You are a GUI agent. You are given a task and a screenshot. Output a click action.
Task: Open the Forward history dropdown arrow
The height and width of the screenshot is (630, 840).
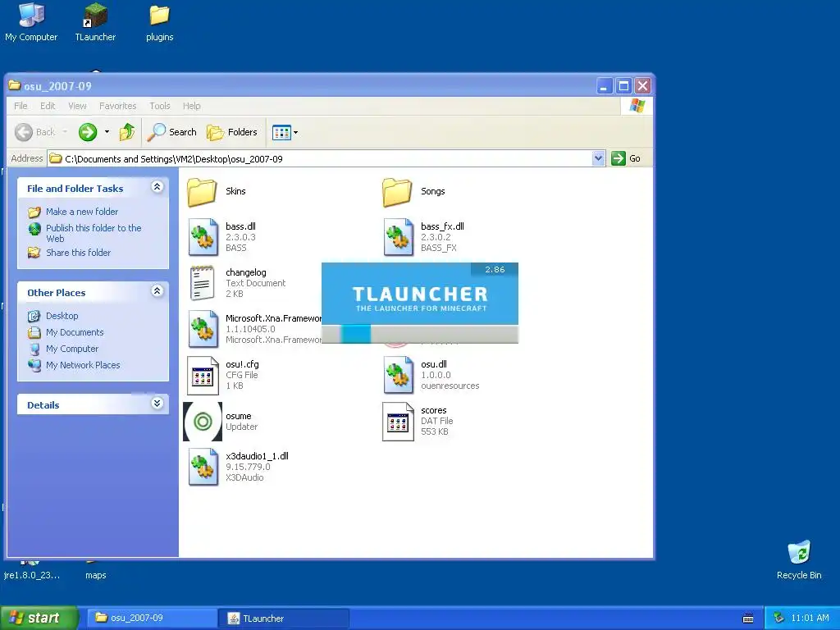[107, 132]
